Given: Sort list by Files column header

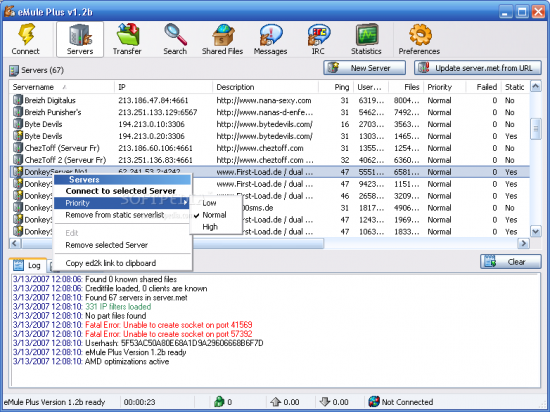Looking at the screenshot, I should pos(406,87).
